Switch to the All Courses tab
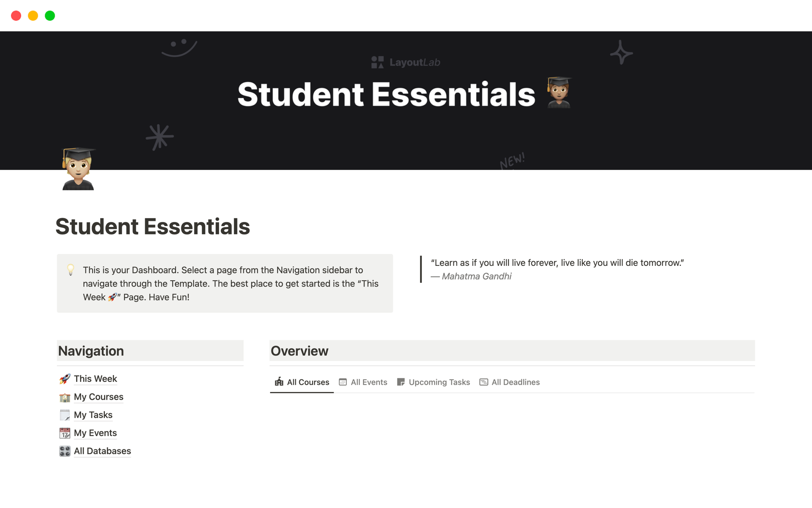 [302, 382]
